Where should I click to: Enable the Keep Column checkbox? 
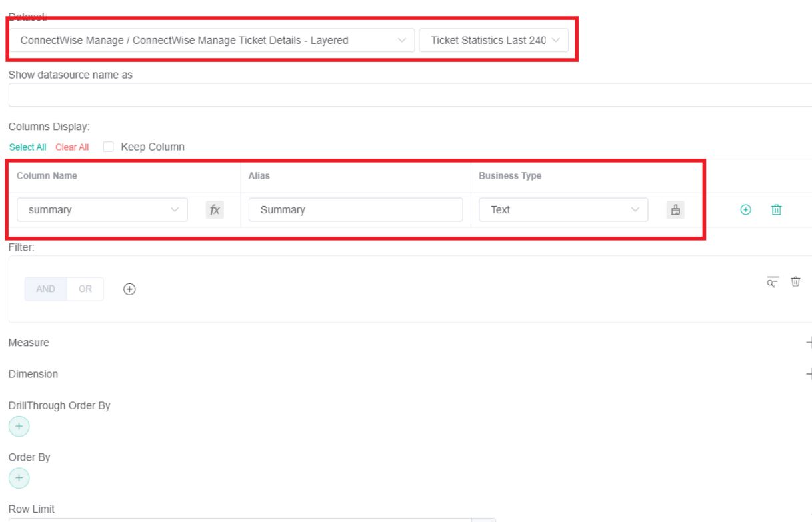(x=109, y=147)
